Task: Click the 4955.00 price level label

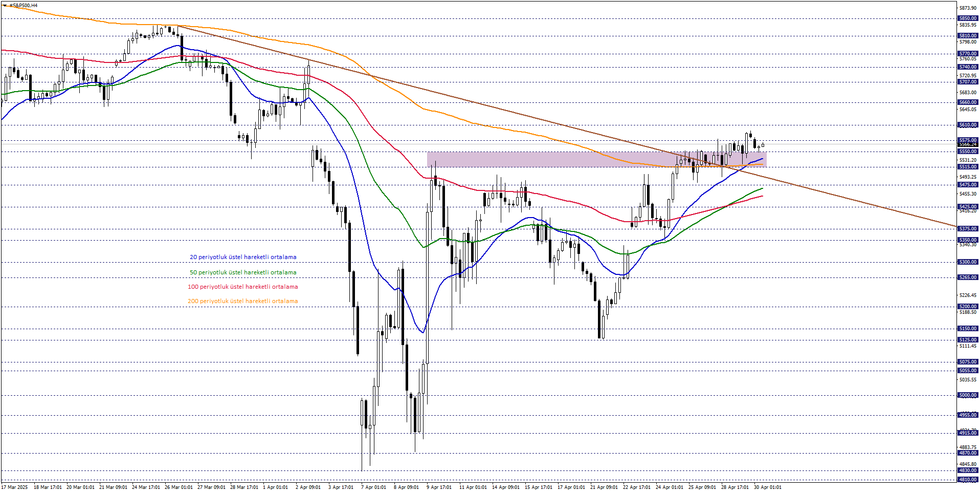Action: coord(968,415)
